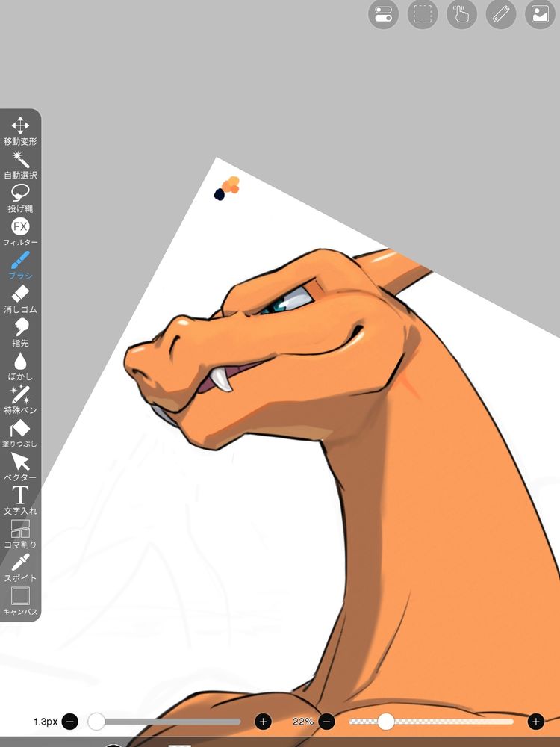Select the Special Pen (特殊ペン) tool
560x747 pixels.
point(20,400)
